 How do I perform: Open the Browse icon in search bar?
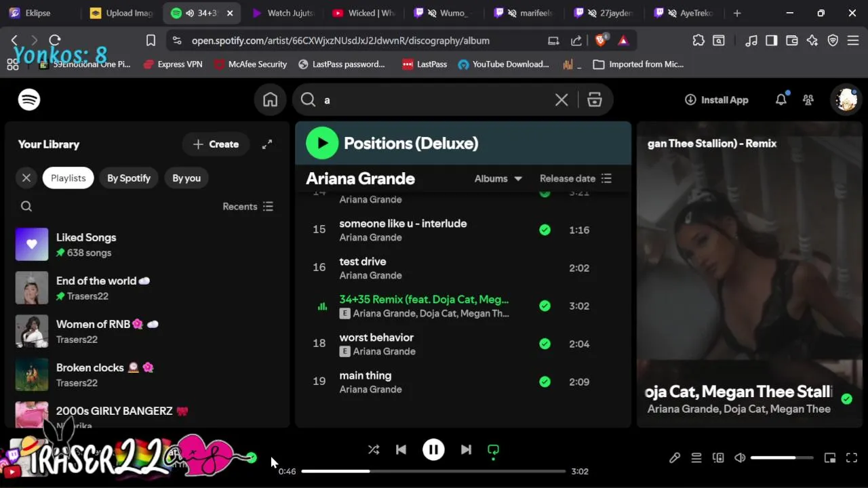pyautogui.click(x=595, y=100)
